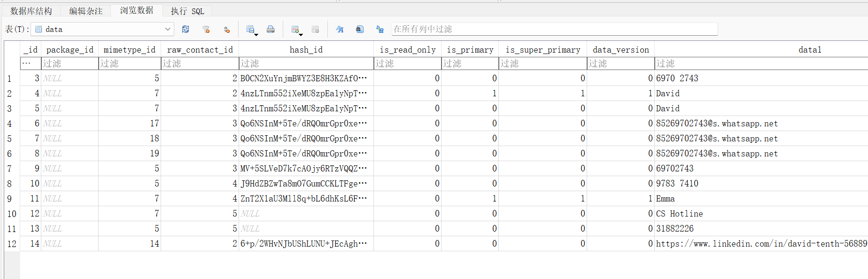Image resolution: width=868 pixels, height=279 pixels.
Task: Open font formatting toolbar icon
Action: (x=340, y=29)
